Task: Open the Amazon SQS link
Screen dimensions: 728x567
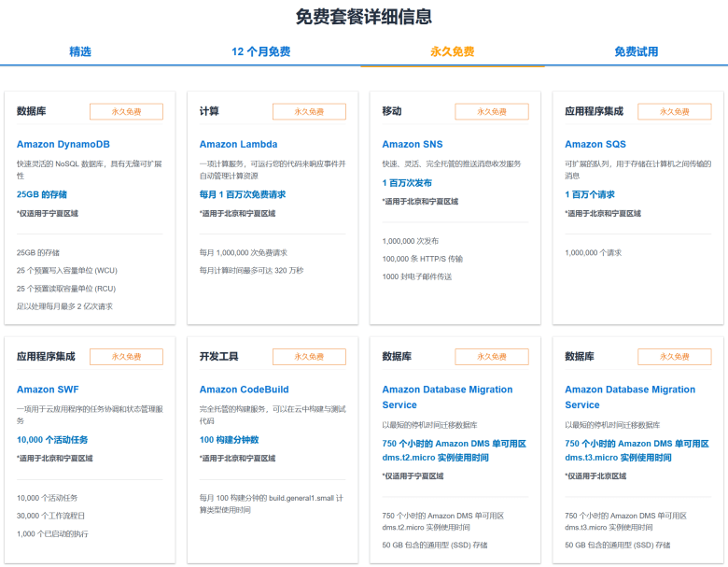Action: pos(595,144)
